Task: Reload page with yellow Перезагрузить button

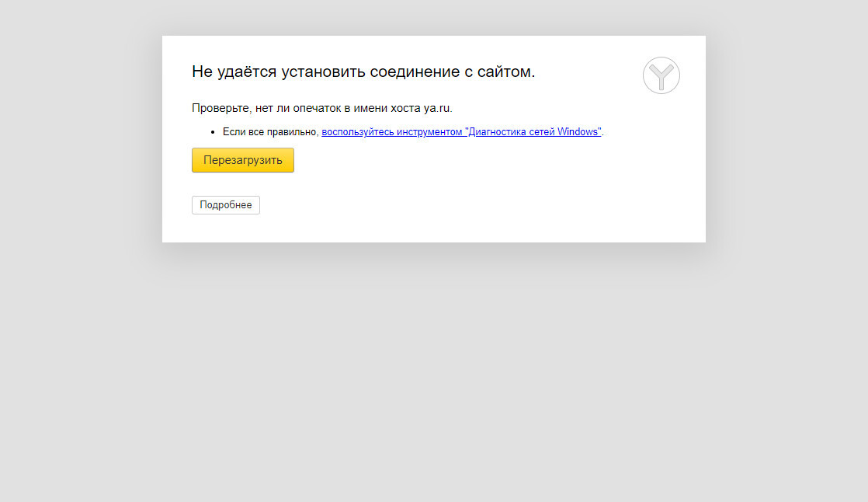Action: (242, 160)
